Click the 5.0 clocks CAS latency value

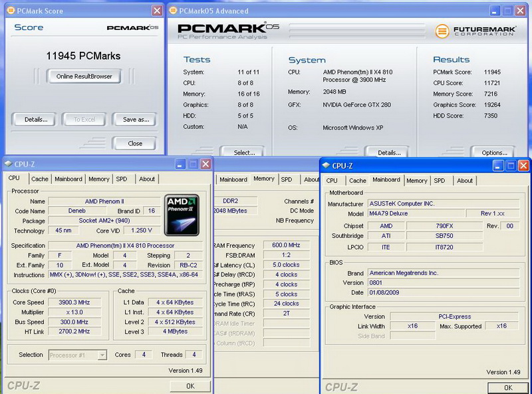click(286, 264)
